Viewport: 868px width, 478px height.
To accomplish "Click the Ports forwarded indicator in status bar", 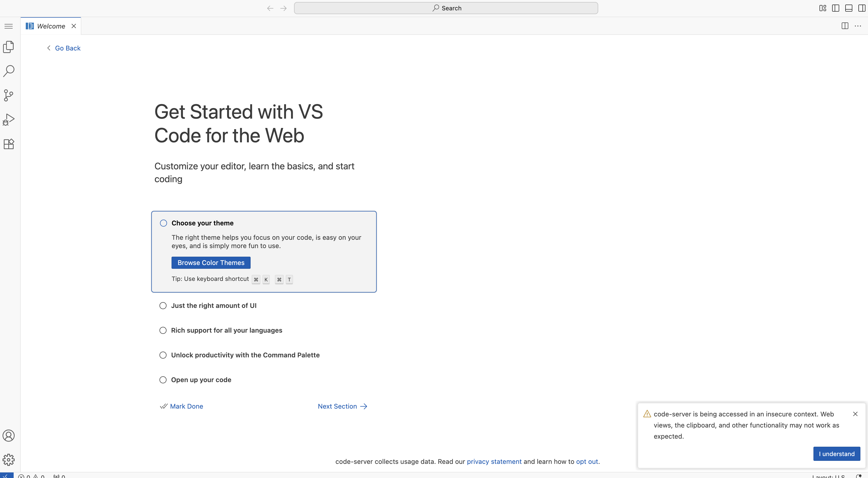I will pyautogui.click(x=59, y=476).
